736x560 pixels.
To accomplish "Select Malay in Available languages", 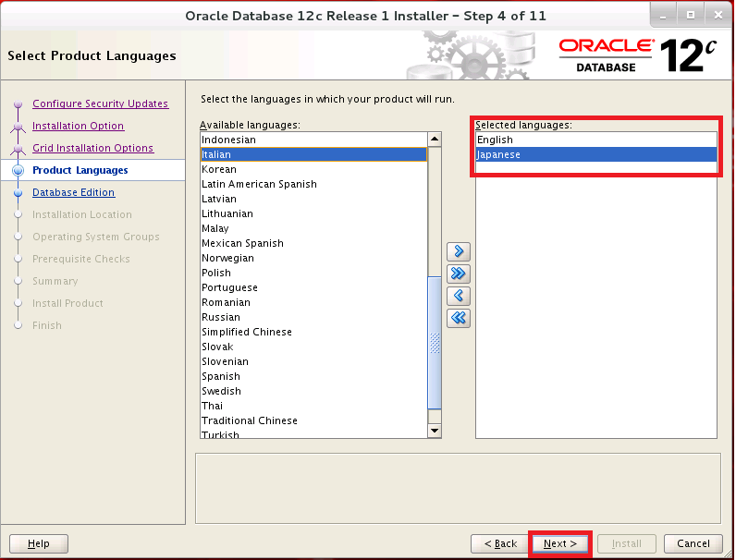I will (x=313, y=228).
